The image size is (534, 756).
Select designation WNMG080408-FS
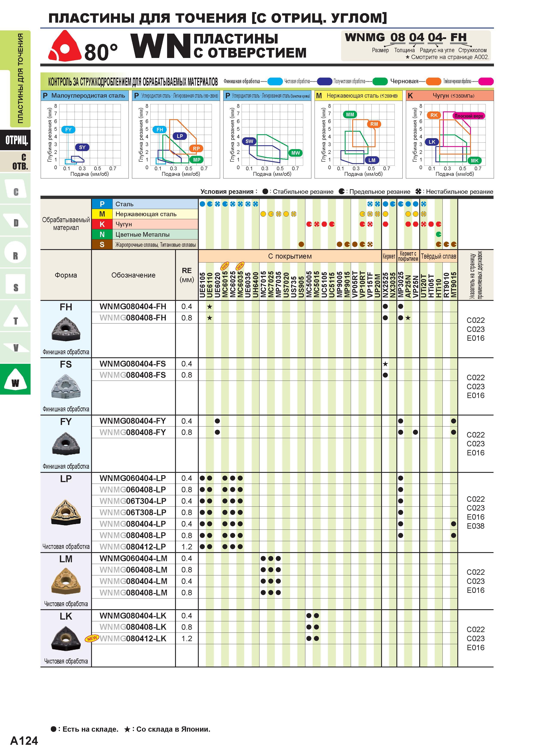pos(133,375)
